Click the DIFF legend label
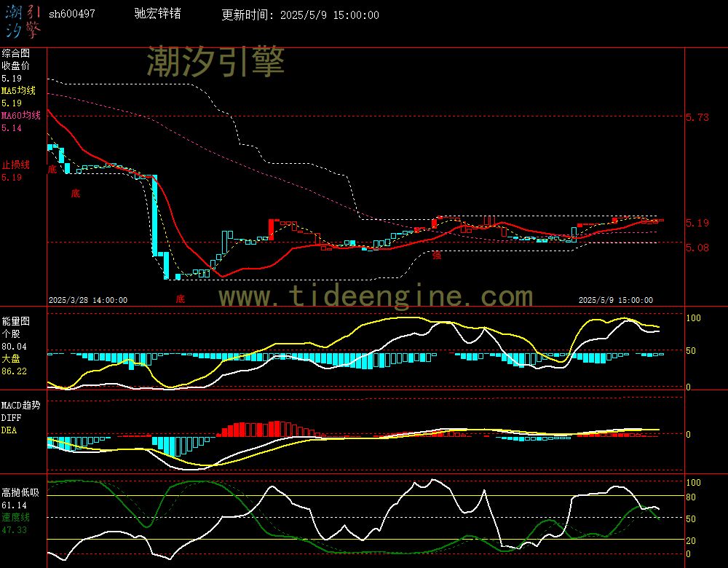The width and height of the screenshot is (728, 568). [x=11, y=417]
